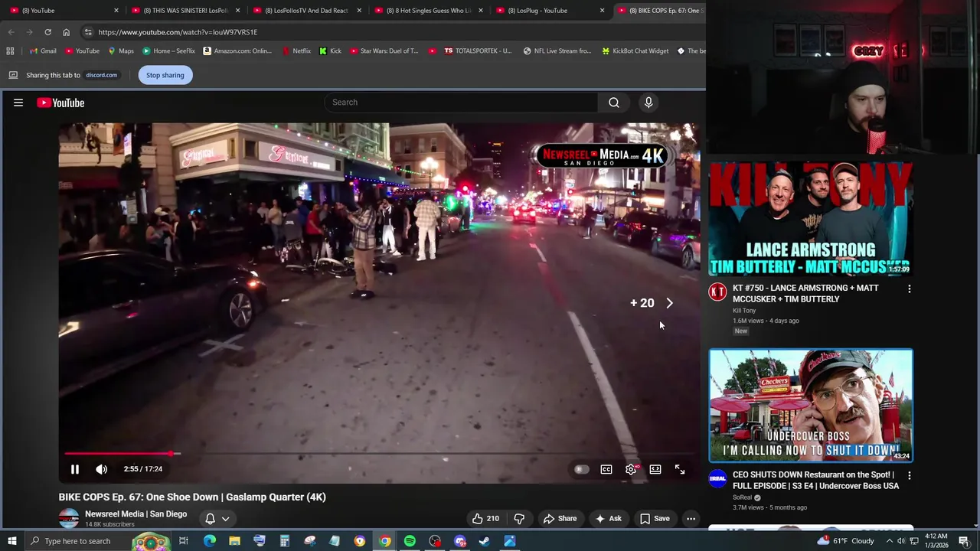Open the 61°F Cloudy weather widget
The width and height of the screenshot is (980, 551).
click(845, 541)
